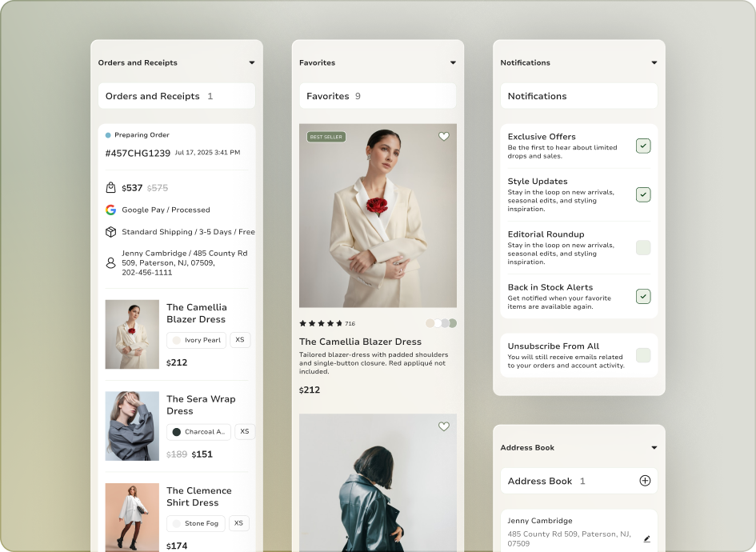
Task: Click the customer profile icon
Action: pyautogui.click(x=110, y=262)
